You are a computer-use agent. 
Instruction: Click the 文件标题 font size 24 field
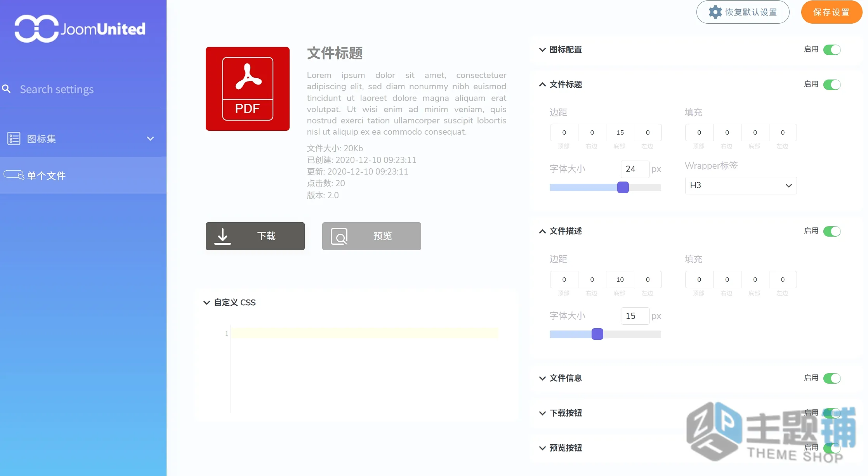tap(635, 169)
